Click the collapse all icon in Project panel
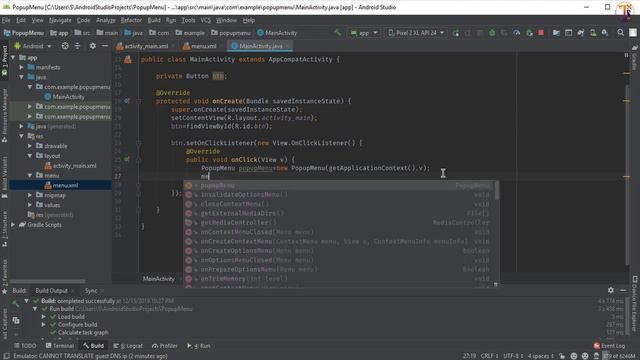The height and width of the screenshot is (360, 640). [x=77, y=46]
